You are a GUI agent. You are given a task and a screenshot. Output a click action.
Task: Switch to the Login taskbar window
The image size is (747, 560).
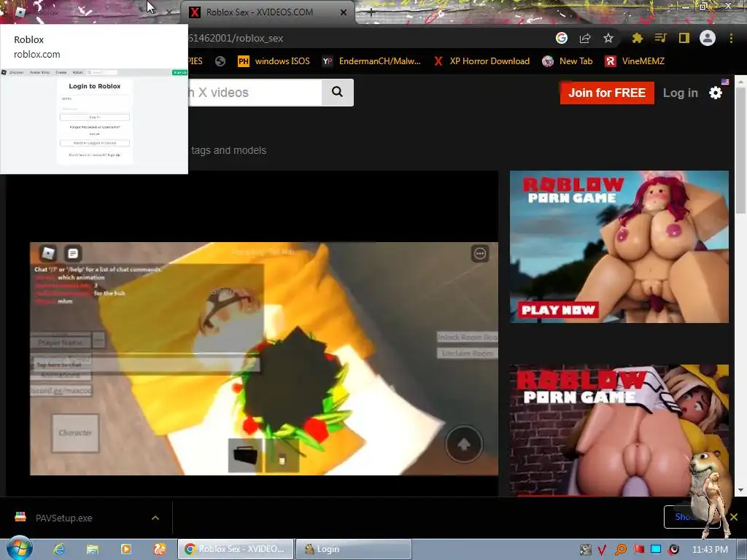[354, 549]
